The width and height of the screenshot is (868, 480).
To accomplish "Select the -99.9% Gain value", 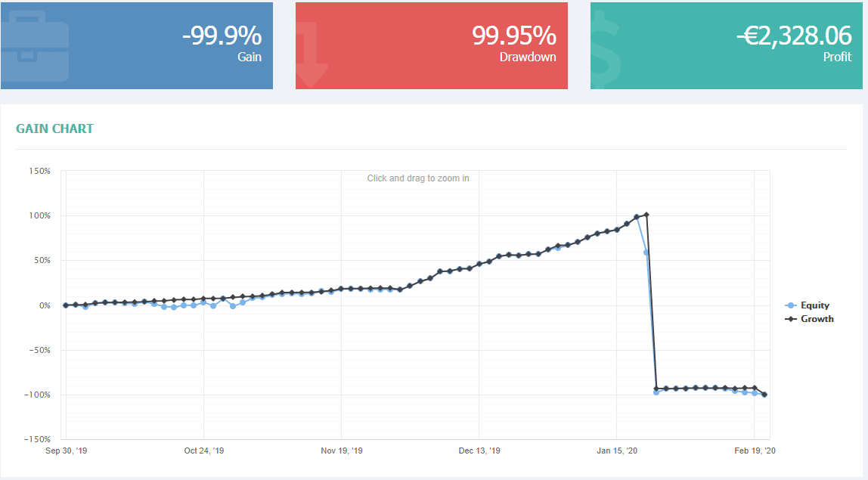I will (x=222, y=36).
